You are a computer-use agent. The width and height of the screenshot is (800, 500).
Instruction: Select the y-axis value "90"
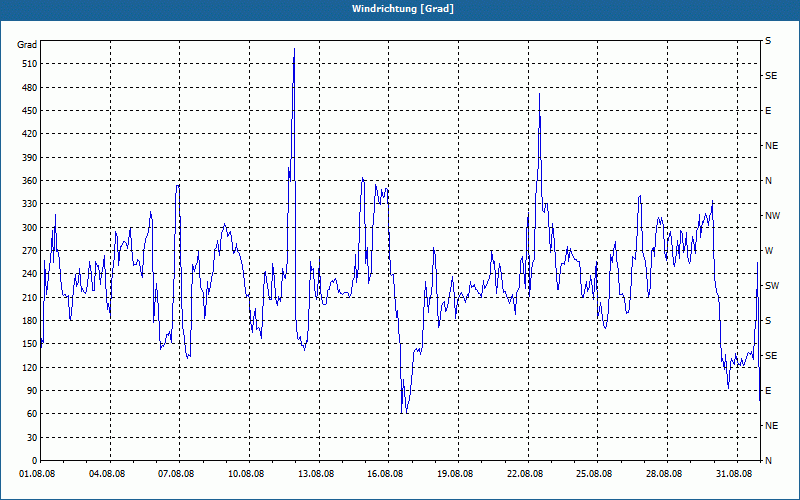(x=32, y=391)
